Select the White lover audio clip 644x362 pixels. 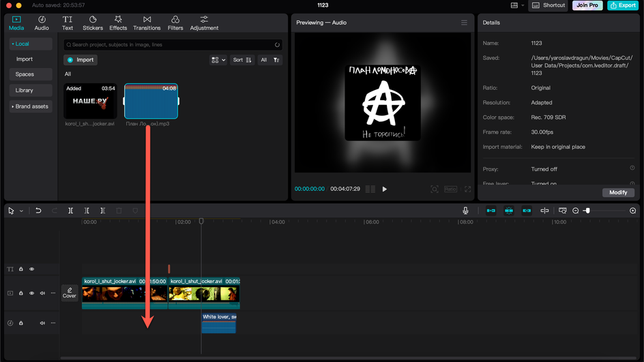219,323
